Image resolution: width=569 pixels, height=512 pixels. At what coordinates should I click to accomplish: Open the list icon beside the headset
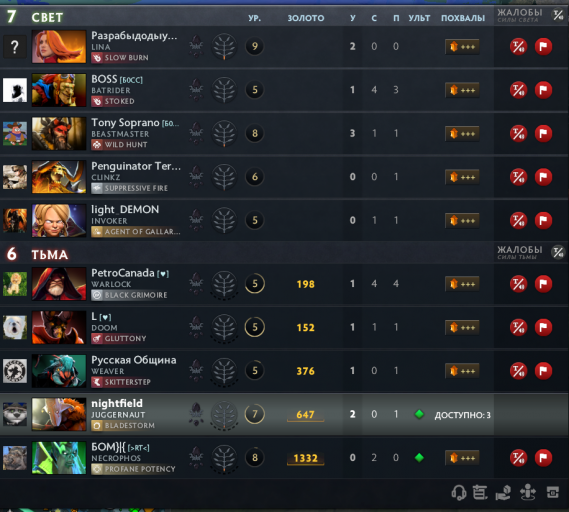[x=480, y=493]
